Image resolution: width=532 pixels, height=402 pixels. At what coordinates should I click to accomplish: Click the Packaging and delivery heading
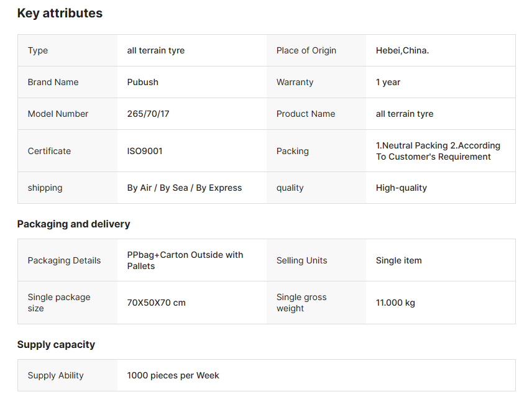(73, 224)
